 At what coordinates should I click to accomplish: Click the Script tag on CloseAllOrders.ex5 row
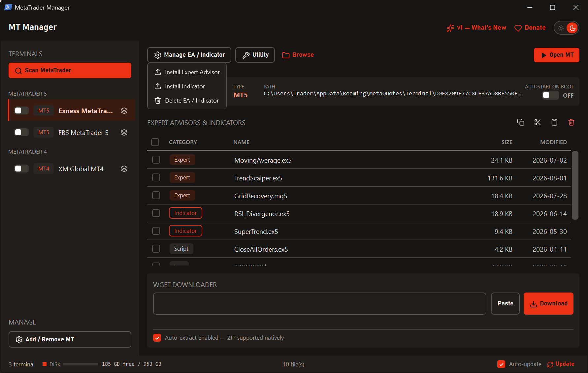181,249
